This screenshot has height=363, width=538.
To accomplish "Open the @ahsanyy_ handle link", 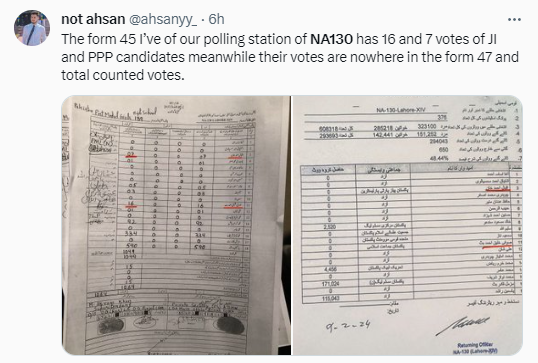I will (163, 20).
